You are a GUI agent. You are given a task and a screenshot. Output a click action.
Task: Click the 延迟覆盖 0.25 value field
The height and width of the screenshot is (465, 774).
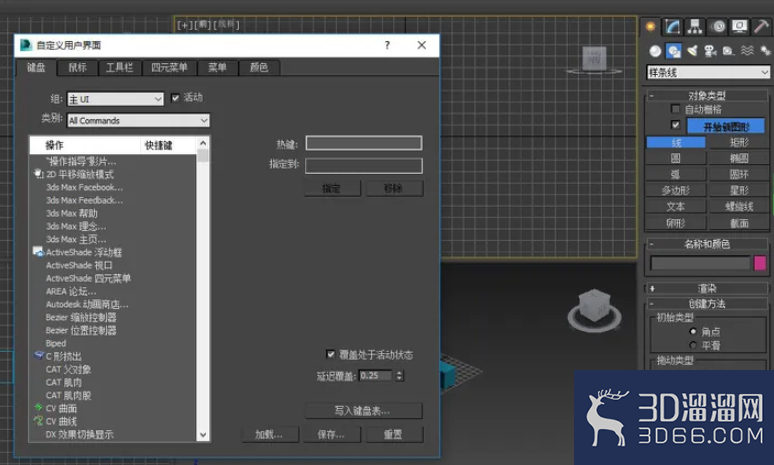tap(375, 376)
